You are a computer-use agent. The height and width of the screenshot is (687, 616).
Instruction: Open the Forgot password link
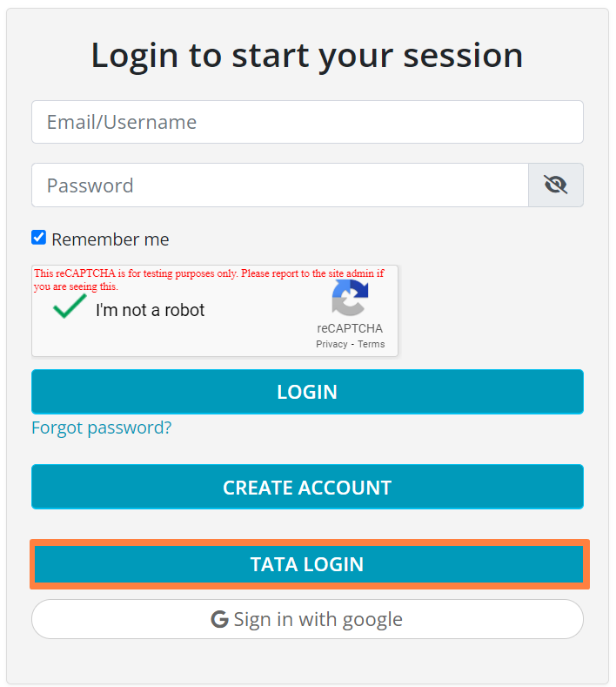102,428
